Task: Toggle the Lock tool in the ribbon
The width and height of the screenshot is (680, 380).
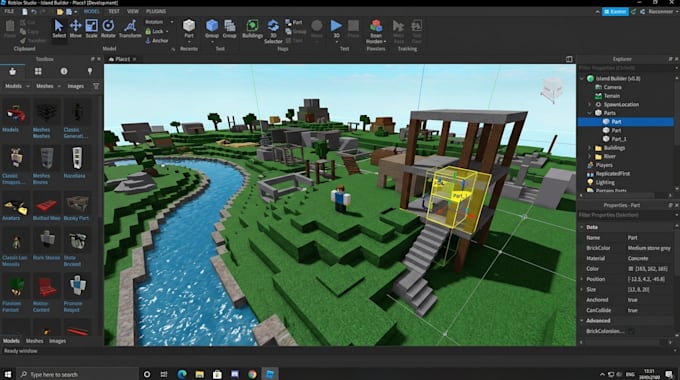Action: coord(154,31)
